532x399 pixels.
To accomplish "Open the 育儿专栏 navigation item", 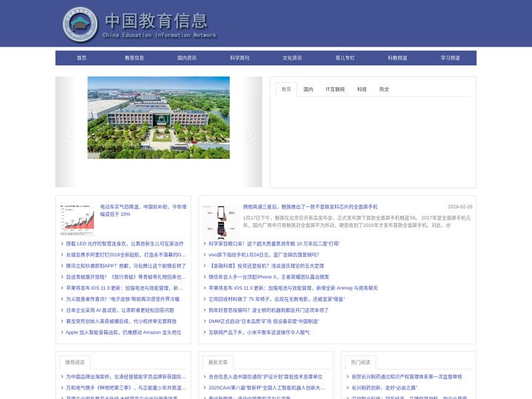I will click(x=345, y=58).
